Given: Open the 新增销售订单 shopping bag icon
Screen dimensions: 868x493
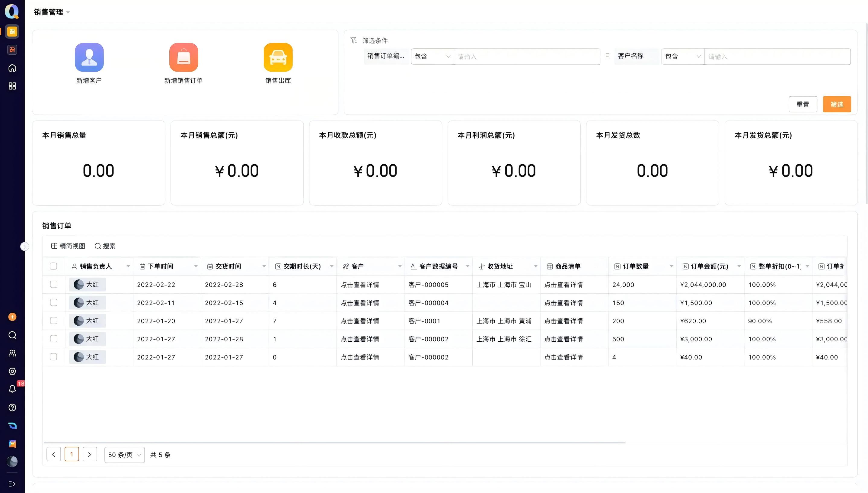Looking at the screenshot, I should [184, 57].
